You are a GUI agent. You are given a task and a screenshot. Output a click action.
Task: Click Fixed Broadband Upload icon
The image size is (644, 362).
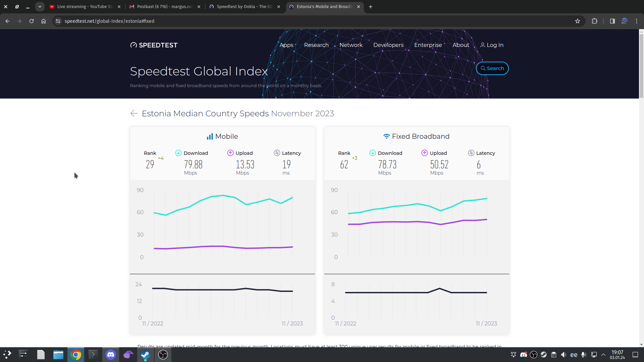[x=425, y=153]
